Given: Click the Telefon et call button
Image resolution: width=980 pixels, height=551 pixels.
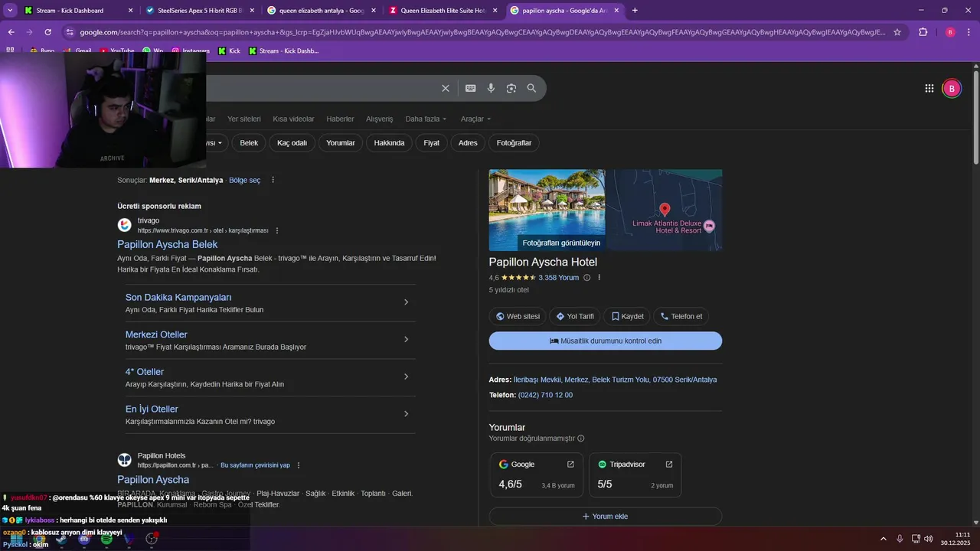Looking at the screenshot, I should click(x=681, y=316).
